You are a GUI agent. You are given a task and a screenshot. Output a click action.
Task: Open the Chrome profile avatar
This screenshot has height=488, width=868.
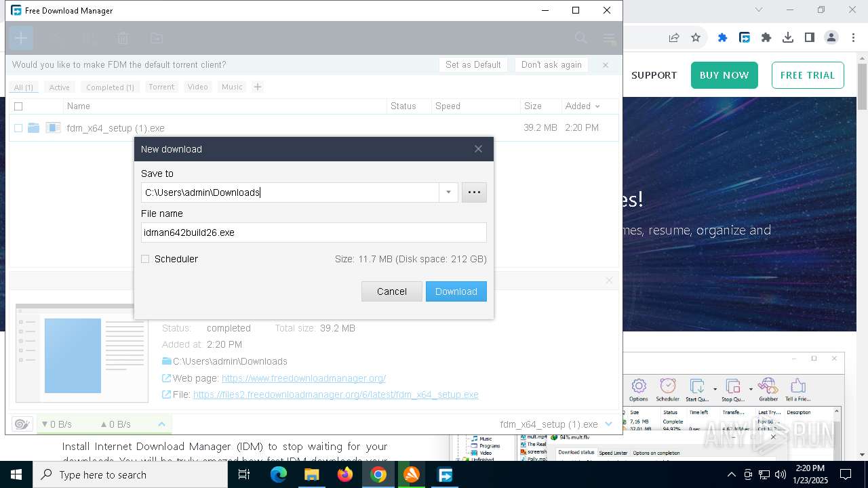[831, 38]
